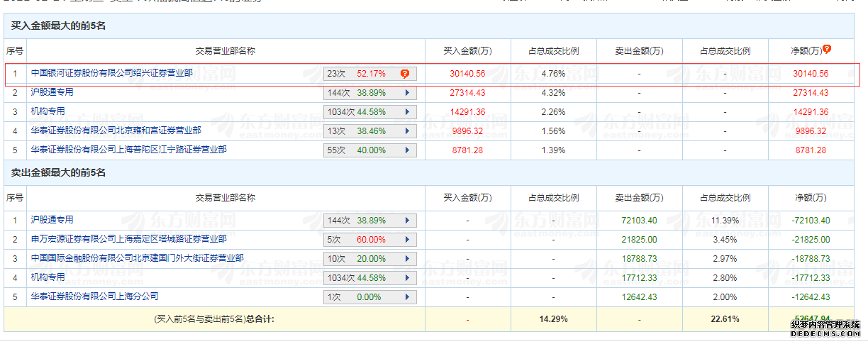
Task: Open the 华泰证券股份有限公司上海分公司 link
Action: click(x=94, y=296)
